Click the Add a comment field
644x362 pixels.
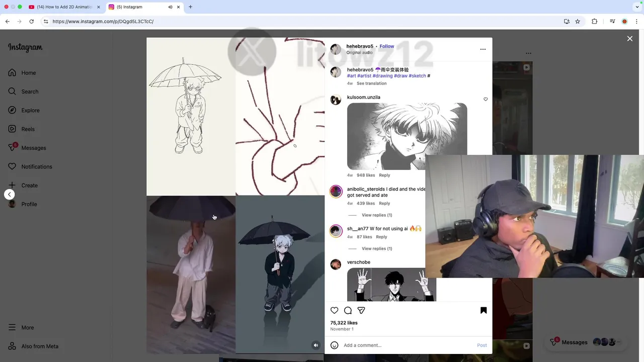click(408, 345)
